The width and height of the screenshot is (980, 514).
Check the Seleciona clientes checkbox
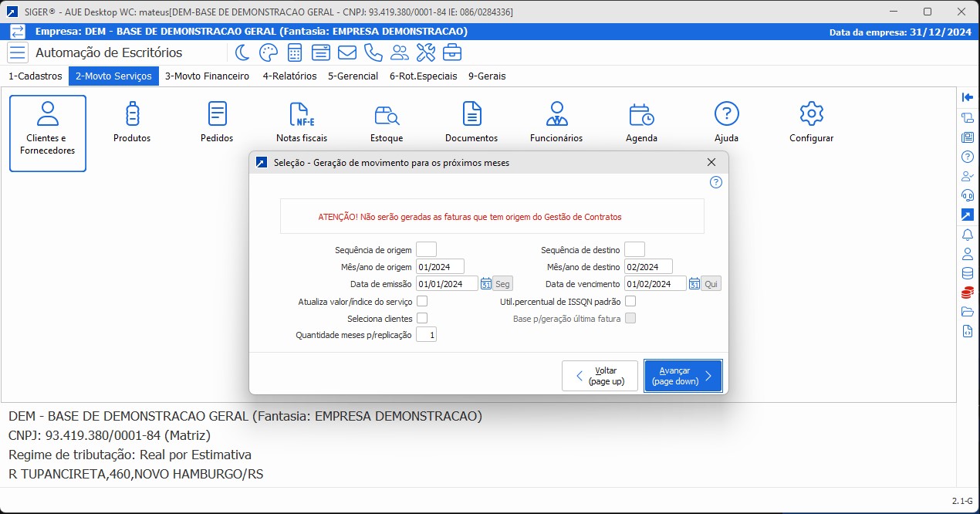tap(422, 318)
